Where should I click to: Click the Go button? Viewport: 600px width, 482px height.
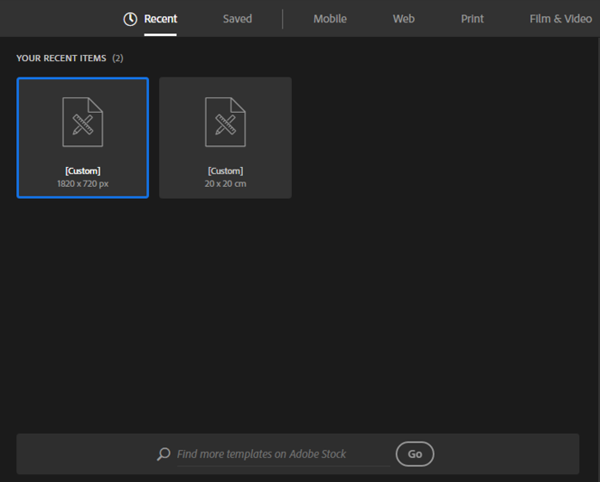pyautogui.click(x=415, y=454)
